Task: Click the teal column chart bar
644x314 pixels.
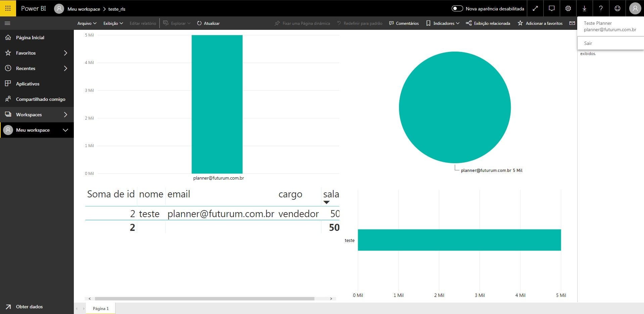Action: (x=217, y=104)
